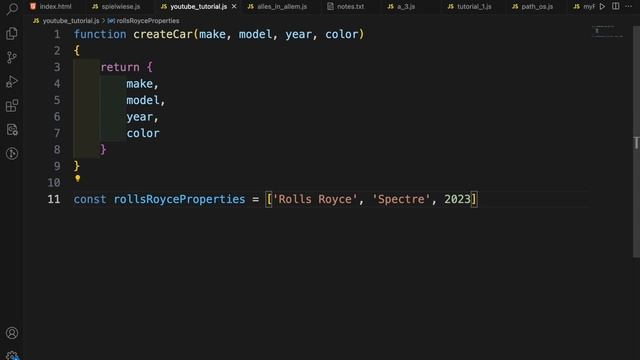Switch to the alles_in_allem.js tab
Screen dimensions: 640x360
(x=277, y=7)
